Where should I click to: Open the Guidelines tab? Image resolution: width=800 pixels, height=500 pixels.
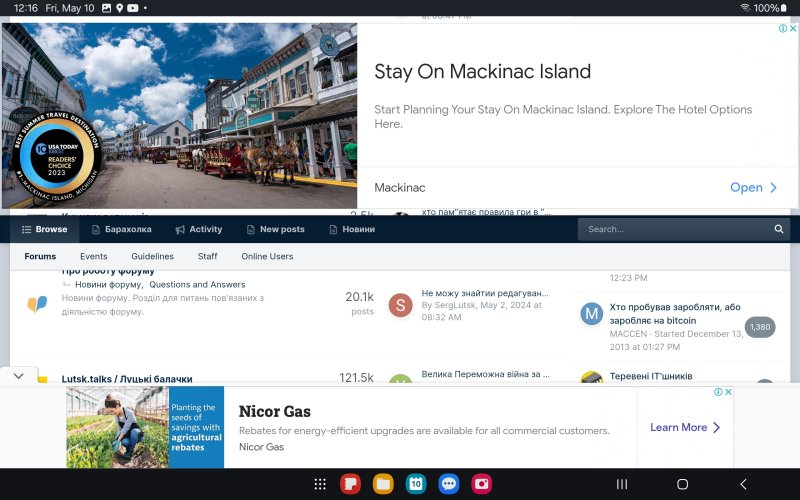[153, 257]
